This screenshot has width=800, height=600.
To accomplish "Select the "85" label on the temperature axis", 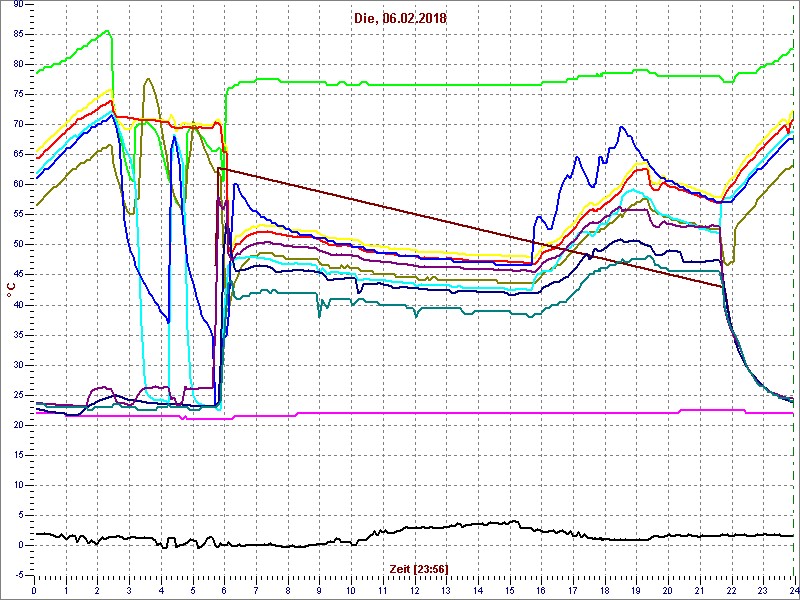I will pos(19,34).
